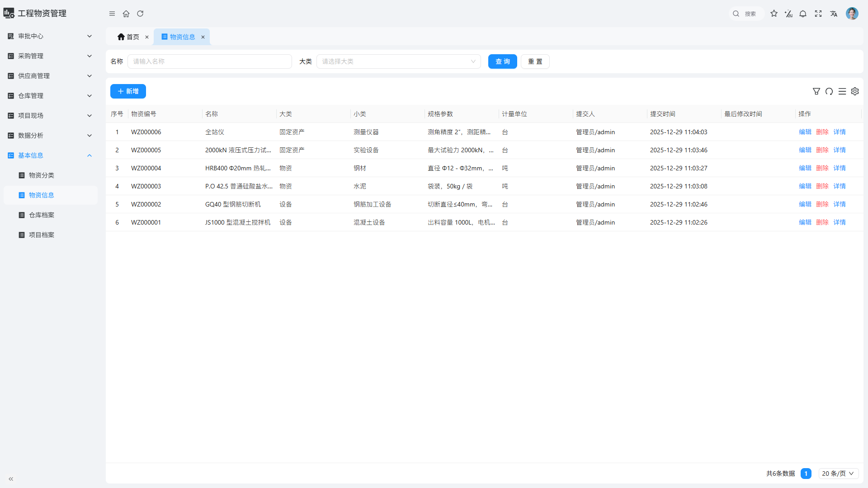Go to the home page icon in the header

(x=126, y=14)
